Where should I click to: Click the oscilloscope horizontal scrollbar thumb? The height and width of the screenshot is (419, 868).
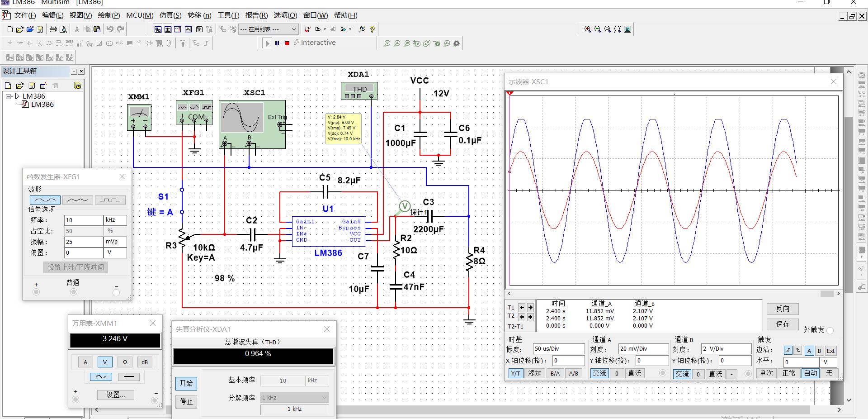pyautogui.click(x=827, y=294)
